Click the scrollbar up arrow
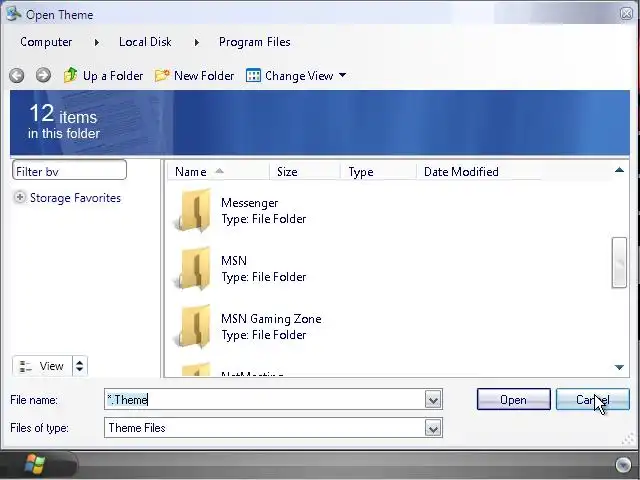The height and width of the screenshot is (480, 640). pos(619,170)
